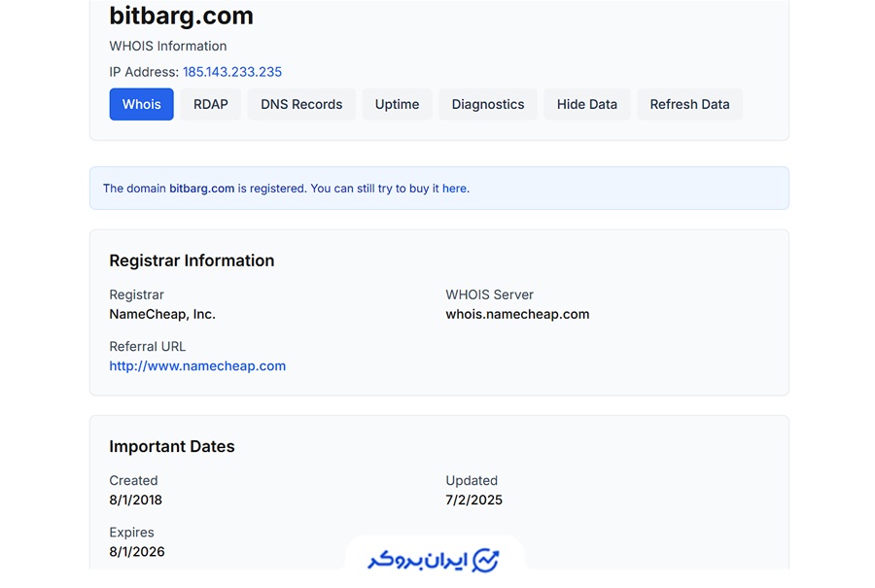This screenshot has width=875, height=588.
Task: Select the Updated date 7/2/2025
Action: click(x=473, y=501)
